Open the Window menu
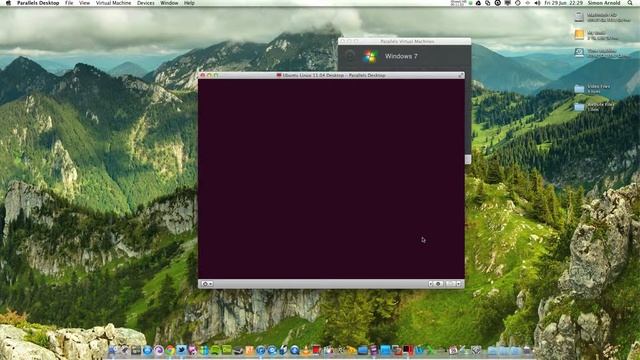Viewport: 640px width, 360px height. [169, 3]
